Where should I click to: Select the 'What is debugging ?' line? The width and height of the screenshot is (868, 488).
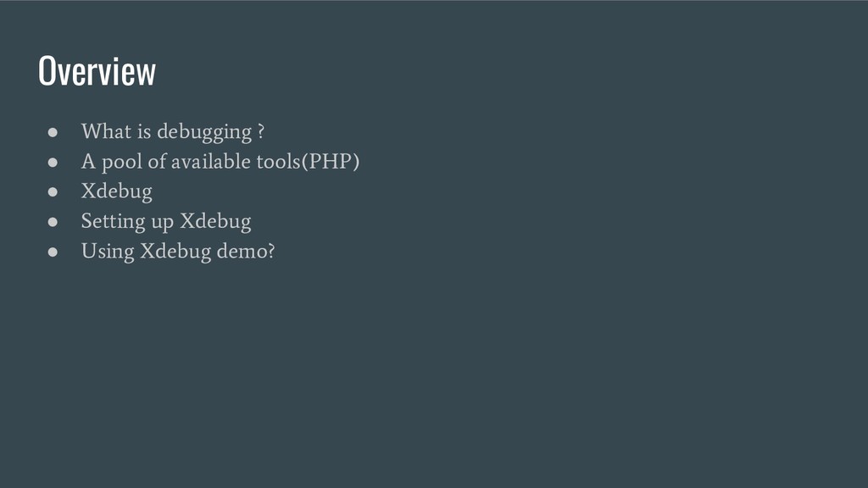(x=173, y=131)
